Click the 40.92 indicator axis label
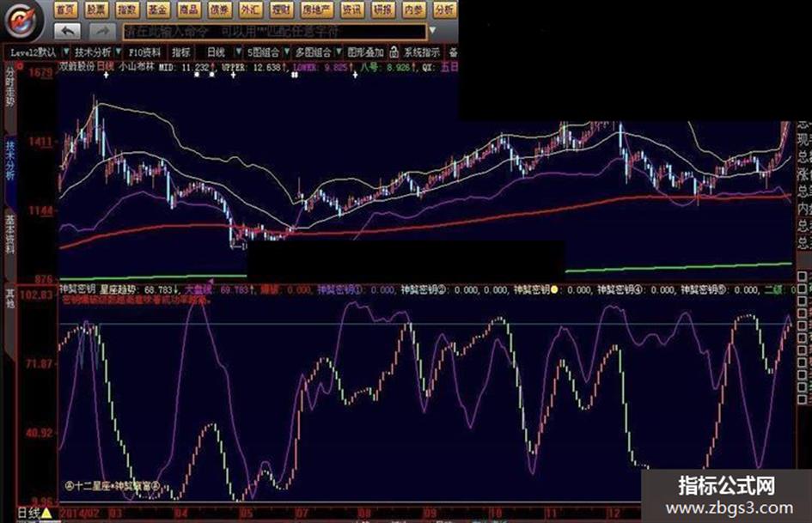 click(39, 432)
